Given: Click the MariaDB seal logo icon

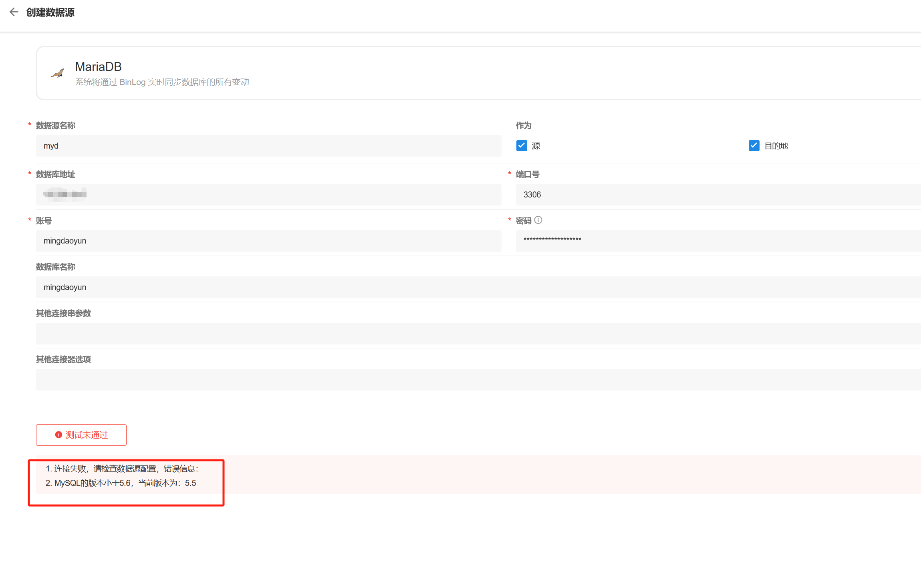Looking at the screenshot, I should 58,73.
